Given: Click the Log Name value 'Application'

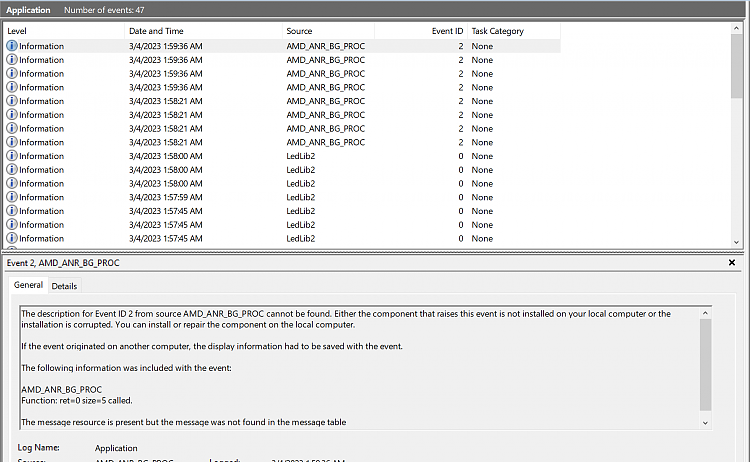Looking at the screenshot, I should pyautogui.click(x=116, y=448).
